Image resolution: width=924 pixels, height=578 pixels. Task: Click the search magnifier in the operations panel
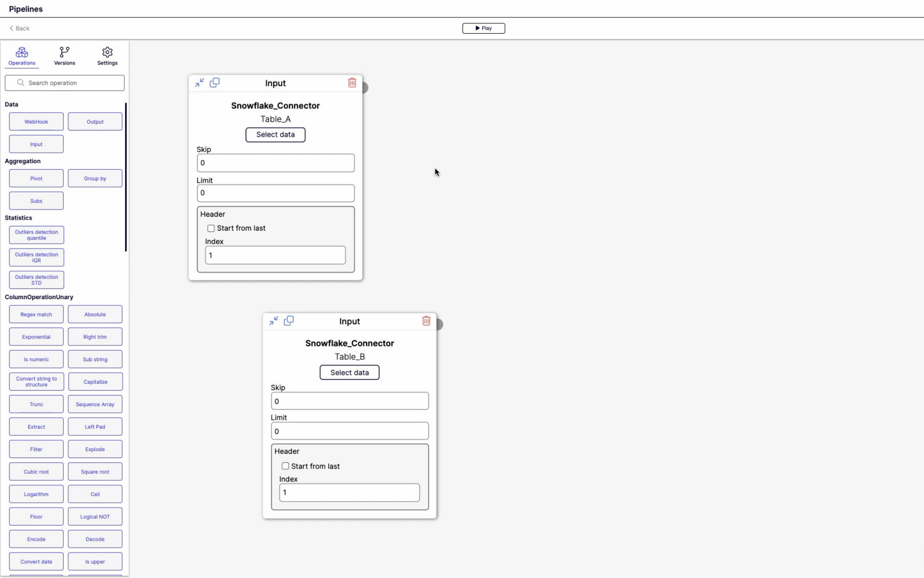point(20,82)
